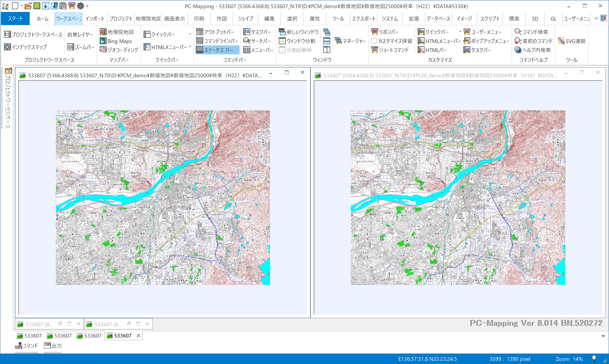Image resolution: width=609 pixels, height=364 pixels.
Task: Customize the HTMLバー
Action: 432,50
